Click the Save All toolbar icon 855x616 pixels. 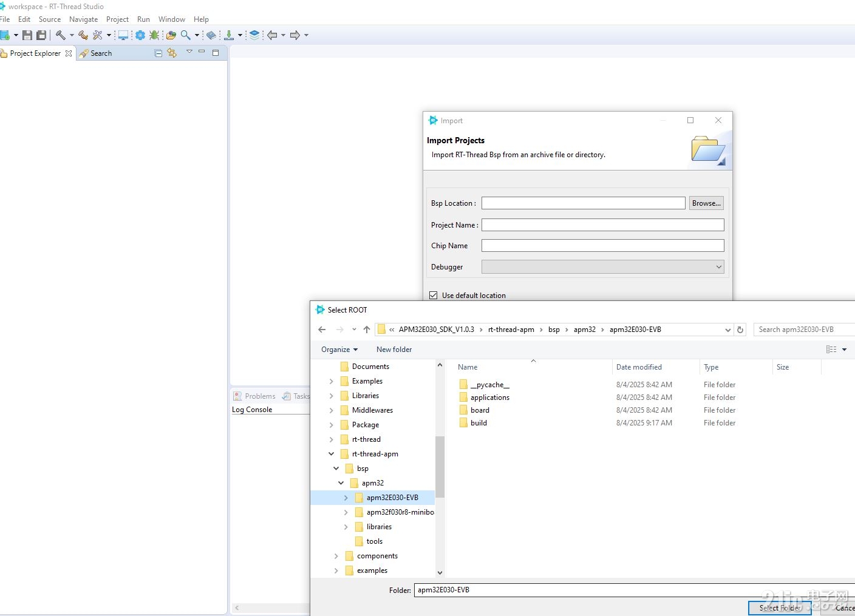41,35
